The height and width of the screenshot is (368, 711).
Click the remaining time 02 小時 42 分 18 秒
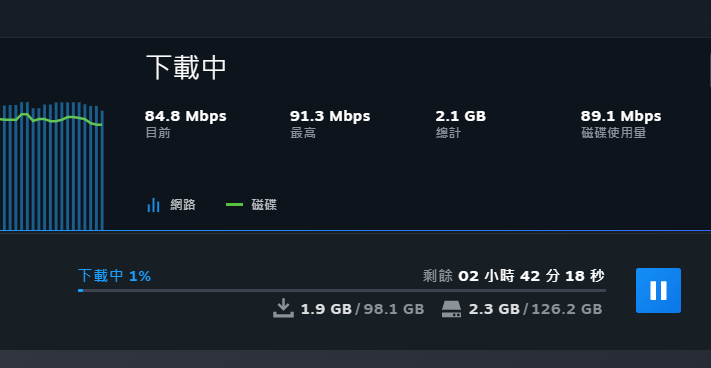pyautogui.click(x=531, y=276)
